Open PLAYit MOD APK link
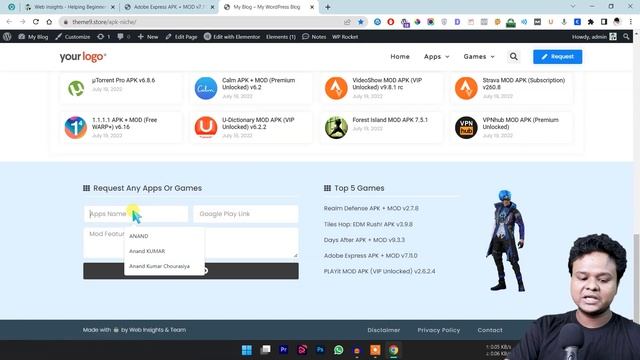 (x=379, y=271)
